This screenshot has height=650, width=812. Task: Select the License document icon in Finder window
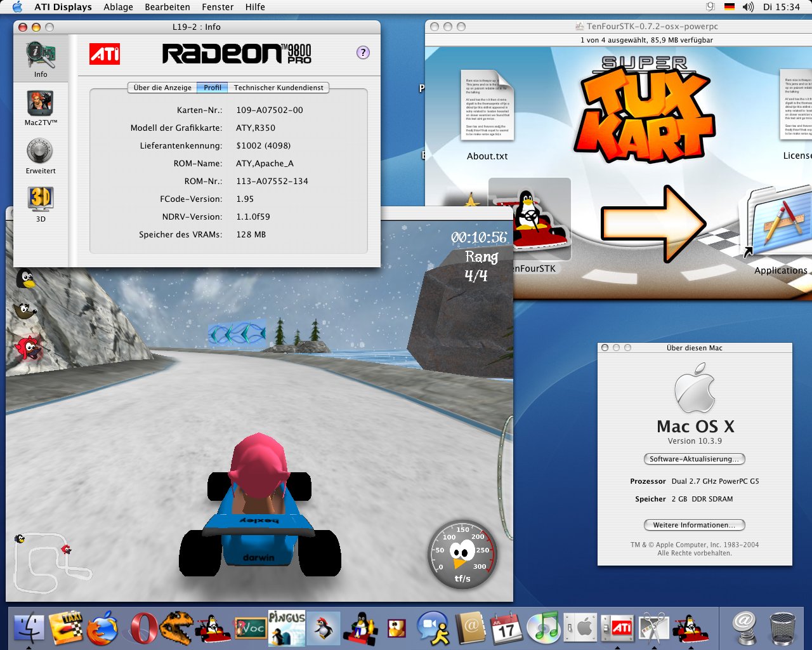point(797,105)
